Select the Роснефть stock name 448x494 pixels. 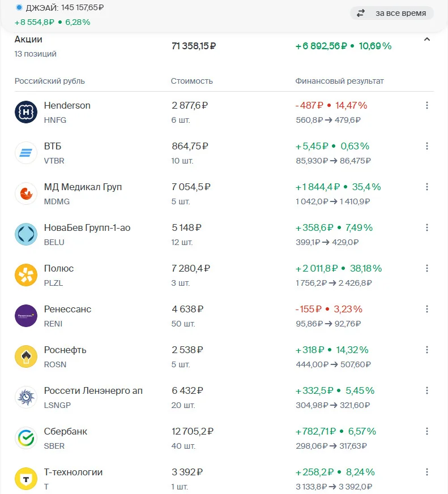click(65, 350)
